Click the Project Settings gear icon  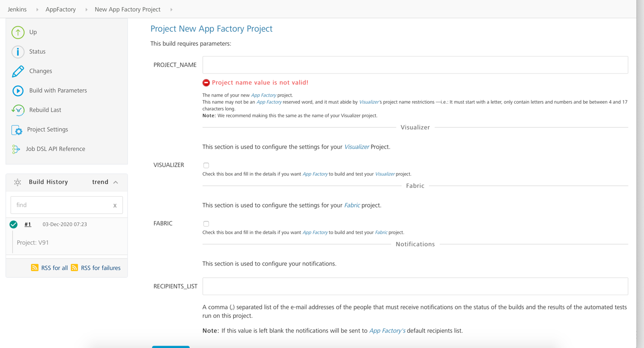(17, 130)
